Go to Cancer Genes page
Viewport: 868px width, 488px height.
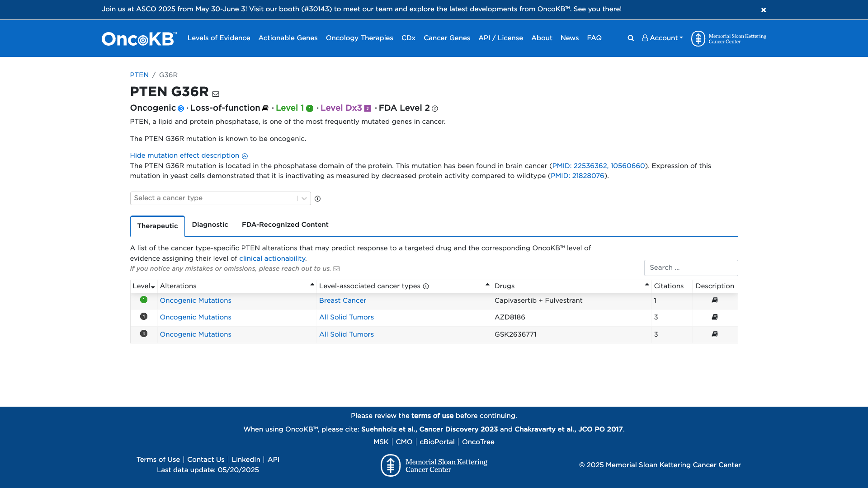pyautogui.click(x=447, y=38)
